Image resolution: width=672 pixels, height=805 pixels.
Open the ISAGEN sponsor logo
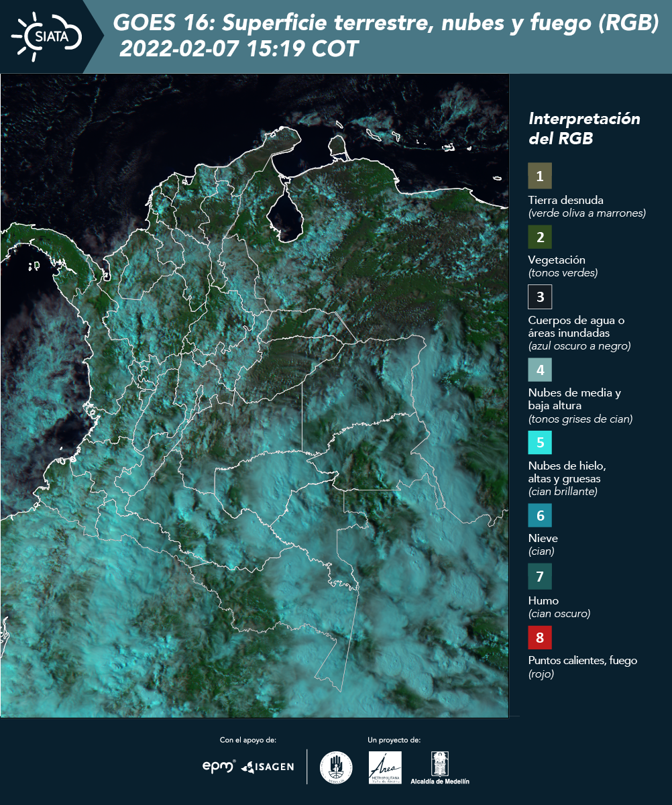(268, 767)
